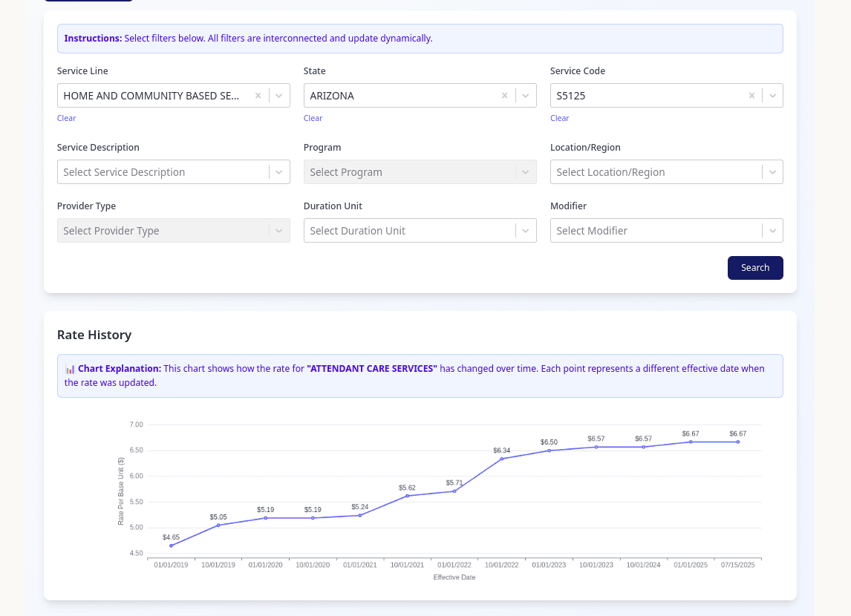Screen dimensions: 851x616
Task: Remove ARIZONA state selection via X icon
Action: (x=504, y=96)
